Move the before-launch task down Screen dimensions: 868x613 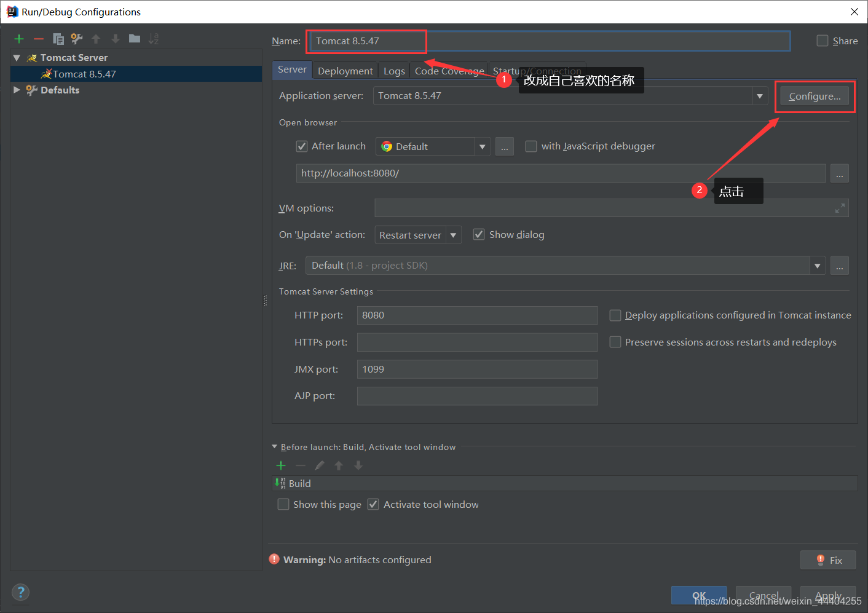(x=358, y=465)
